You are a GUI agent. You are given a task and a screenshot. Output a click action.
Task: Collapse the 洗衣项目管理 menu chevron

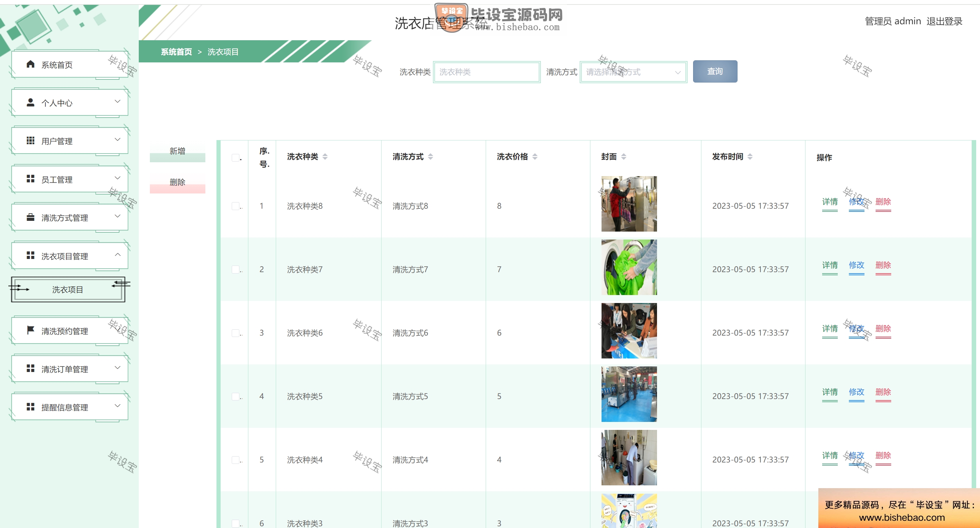[118, 255]
